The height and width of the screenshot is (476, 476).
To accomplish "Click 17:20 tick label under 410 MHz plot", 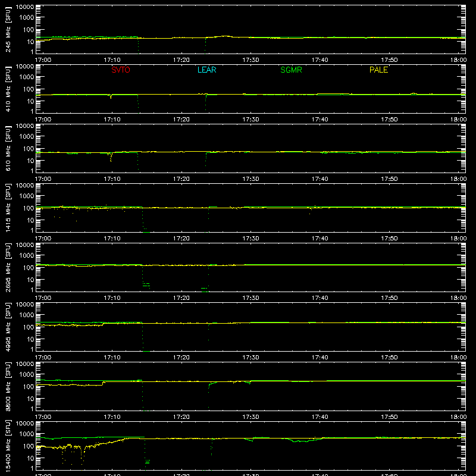I will [x=181, y=120].
